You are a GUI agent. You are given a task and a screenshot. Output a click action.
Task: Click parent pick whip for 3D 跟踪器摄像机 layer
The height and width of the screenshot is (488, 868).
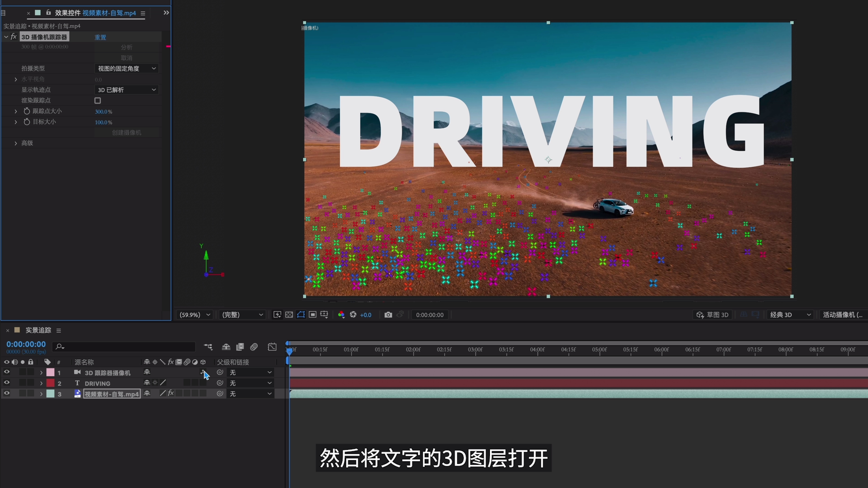point(220,372)
